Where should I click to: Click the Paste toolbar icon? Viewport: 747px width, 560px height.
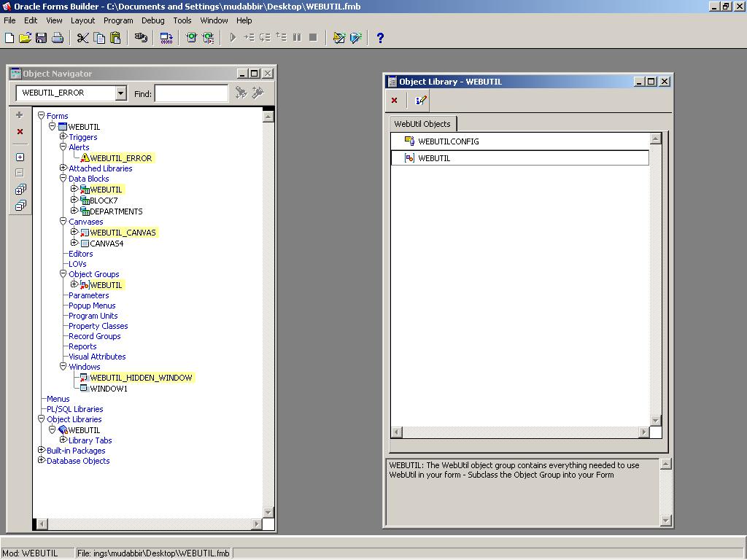115,38
